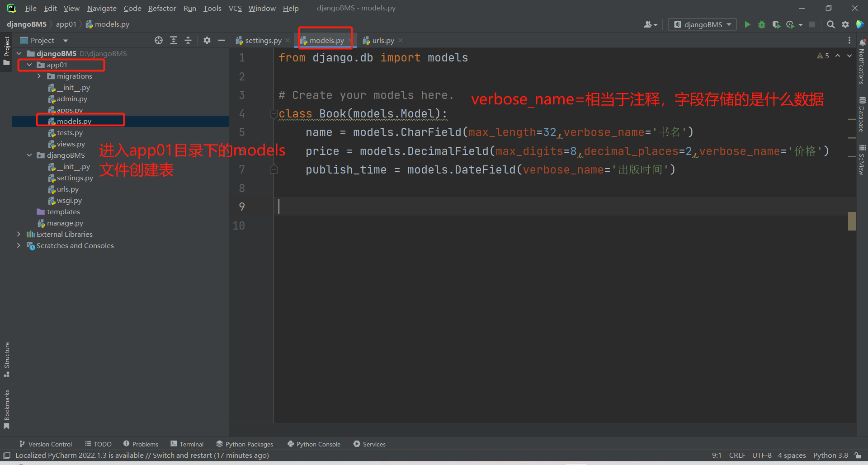Open the Notifications tool window

(862, 62)
